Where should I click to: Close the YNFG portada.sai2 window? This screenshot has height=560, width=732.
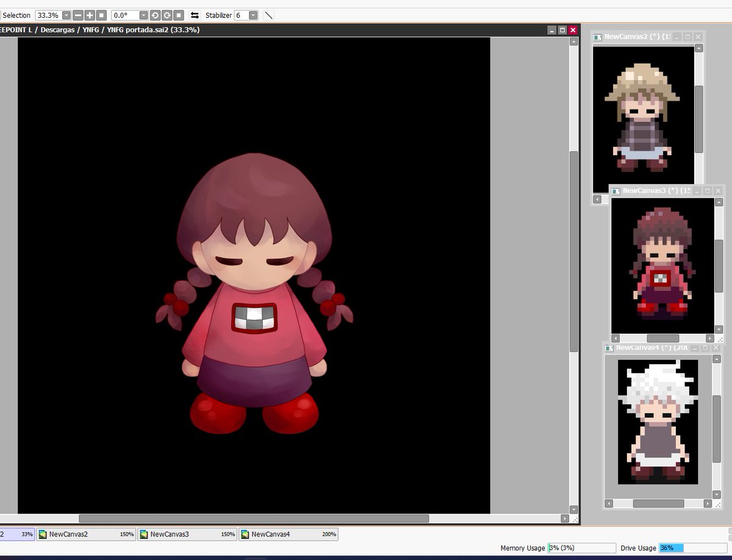pyautogui.click(x=573, y=30)
